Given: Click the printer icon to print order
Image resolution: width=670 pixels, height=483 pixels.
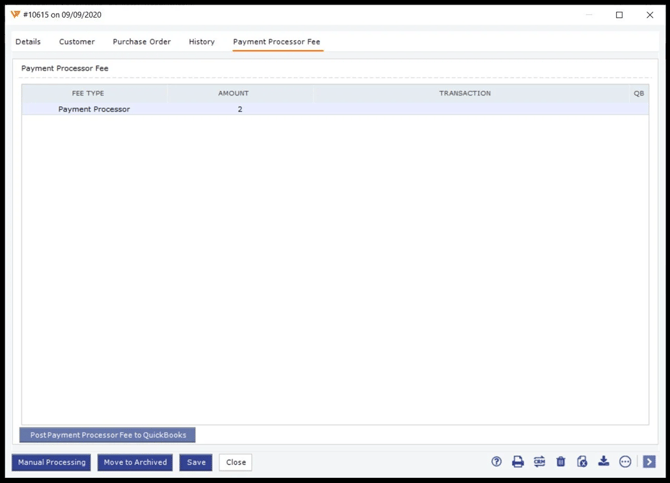Looking at the screenshot, I should point(518,462).
